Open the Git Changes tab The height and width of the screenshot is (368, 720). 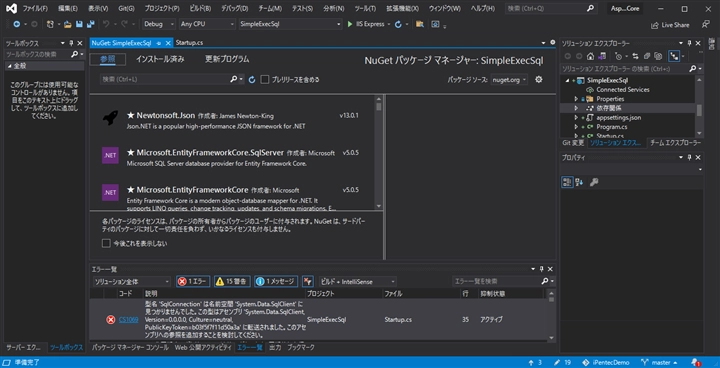coord(573,143)
